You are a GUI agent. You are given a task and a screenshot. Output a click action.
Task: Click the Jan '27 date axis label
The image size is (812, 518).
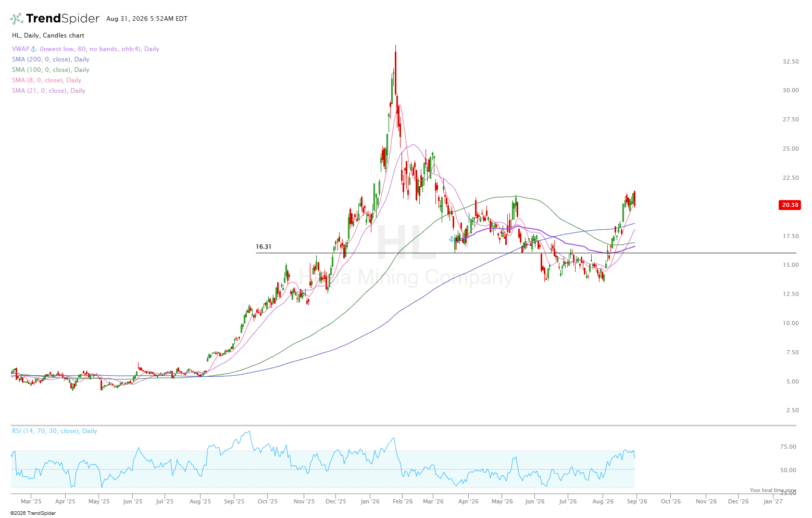pos(773,501)
